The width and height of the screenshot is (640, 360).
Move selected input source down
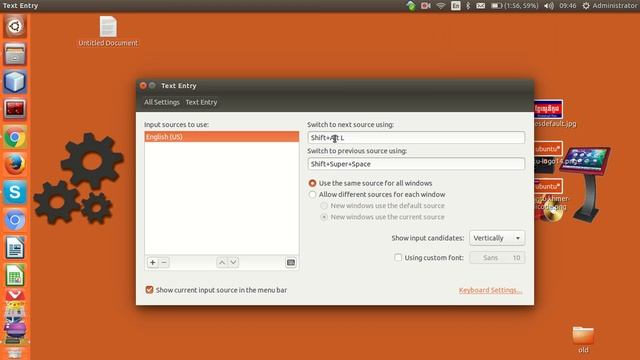tap(233, 262)
